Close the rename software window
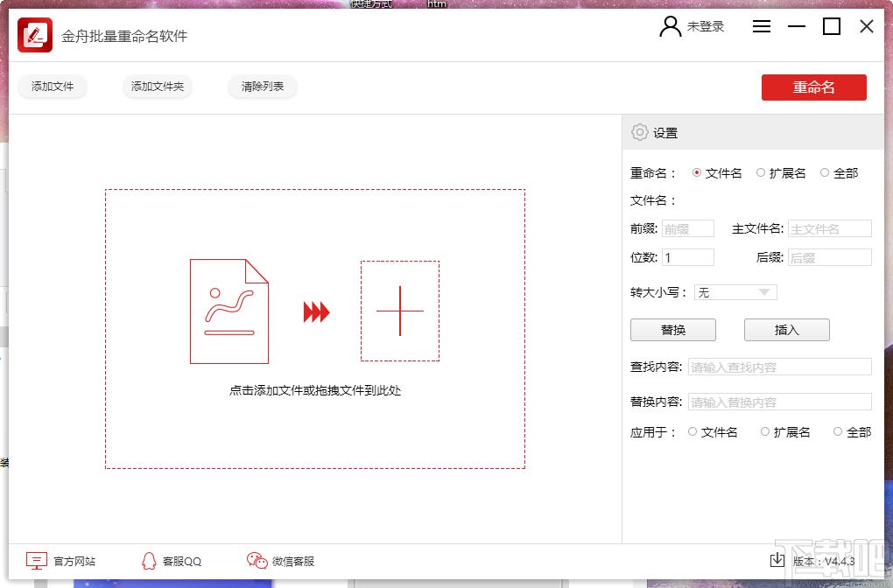893x588 pixels. pyautogui.click(x=867, y=26)
